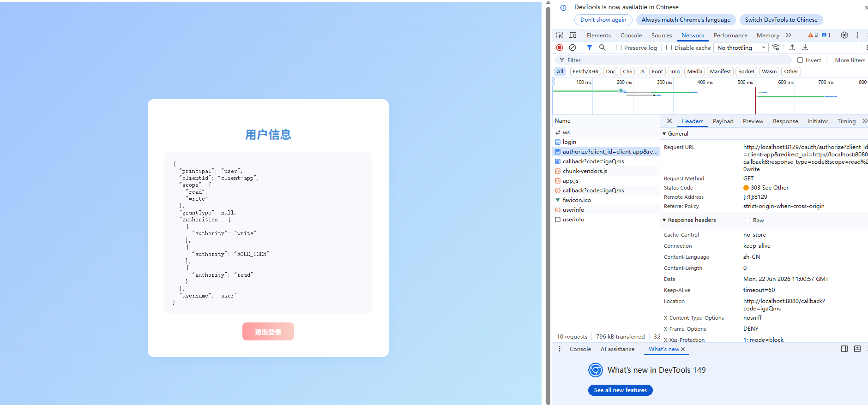The width and height of the screenshot is (868, 405).
Task: Click the Import HAR upload icon
Action: click(792, 48)
